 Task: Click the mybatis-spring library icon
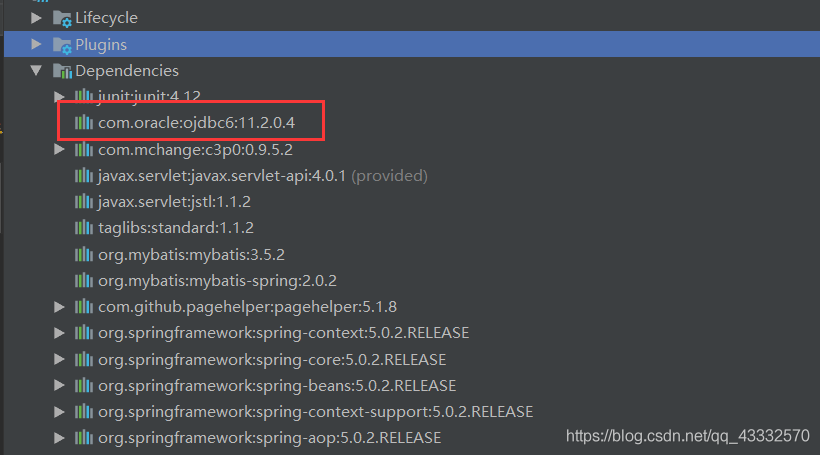pos(84,280)
